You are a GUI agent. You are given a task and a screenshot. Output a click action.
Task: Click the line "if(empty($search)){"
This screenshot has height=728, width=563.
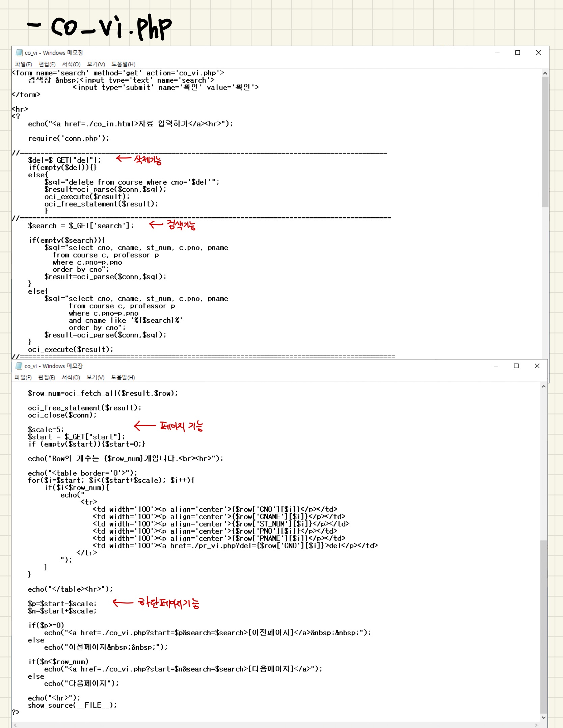[67, 240]
